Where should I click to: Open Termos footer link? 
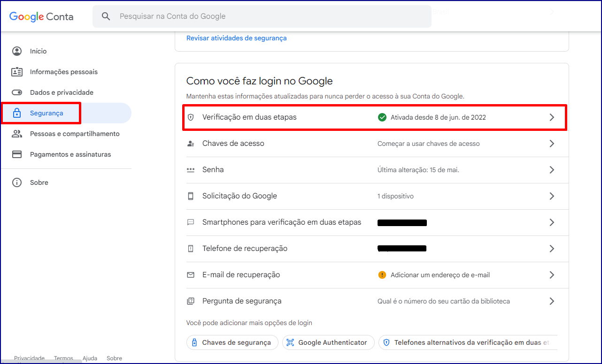click(64, 358)
